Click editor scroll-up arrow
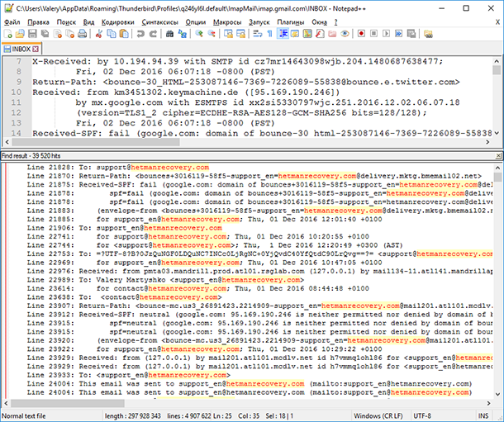The width and height of the screenshot is (504, 422). pyautogui.click(x=497, y=61)
